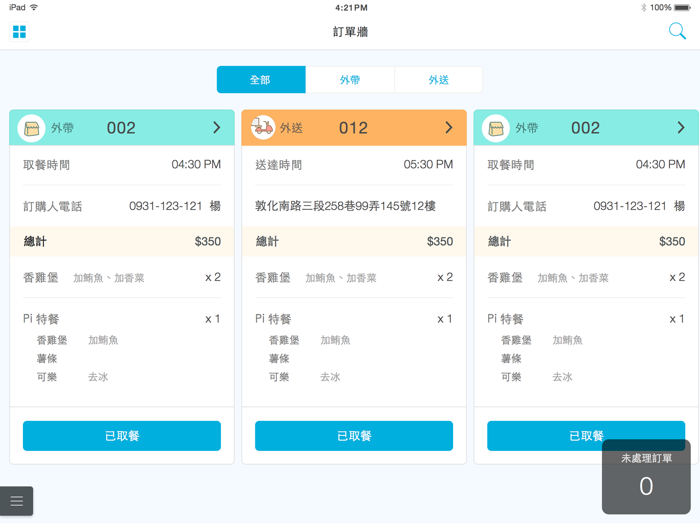700x525 pixels.
Task: Open the grid menu icon at top left
Action: tap(19, 32)
